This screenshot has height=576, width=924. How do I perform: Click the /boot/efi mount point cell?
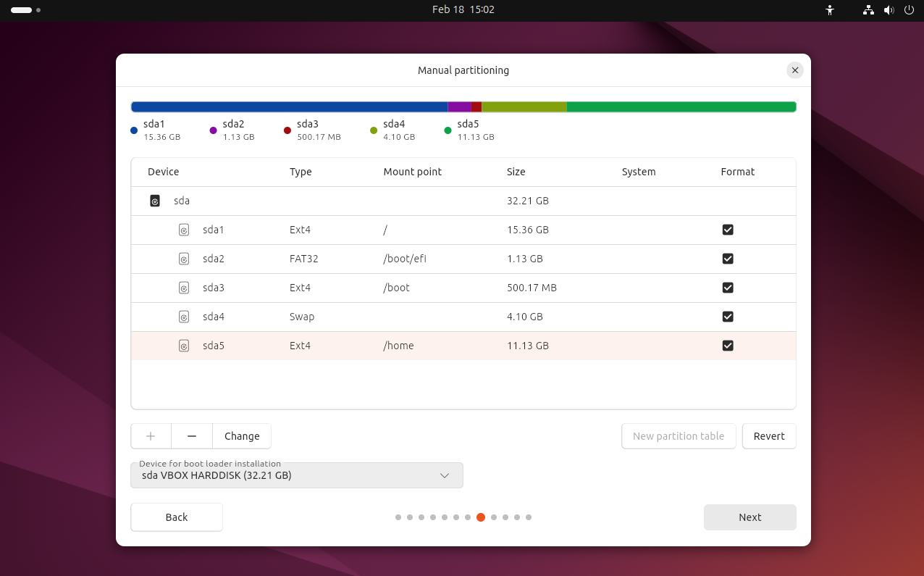point(405,259)
